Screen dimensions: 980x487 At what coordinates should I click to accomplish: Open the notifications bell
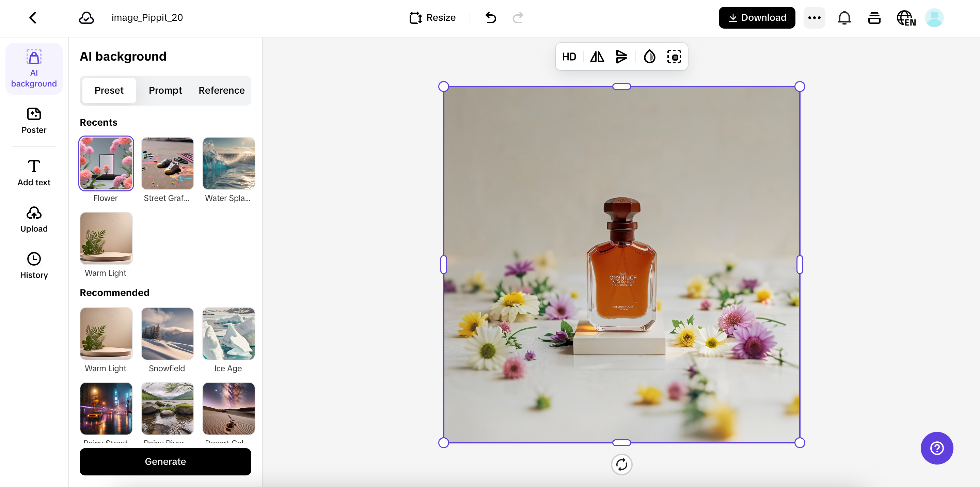[x=844, y=17]
